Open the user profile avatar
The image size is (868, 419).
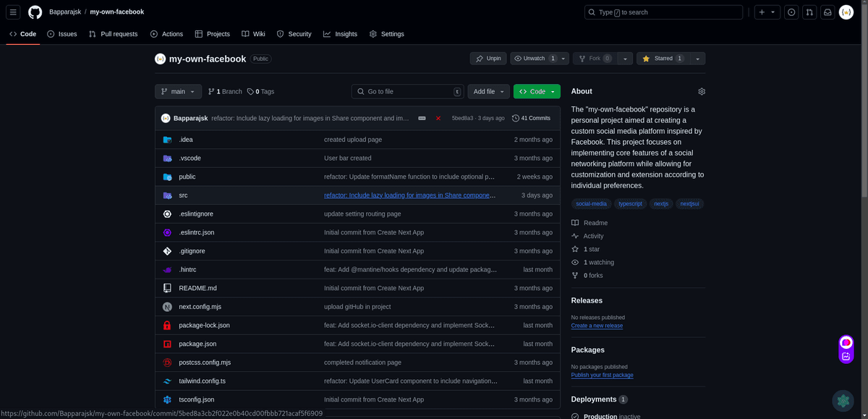[x=846, y=12]
